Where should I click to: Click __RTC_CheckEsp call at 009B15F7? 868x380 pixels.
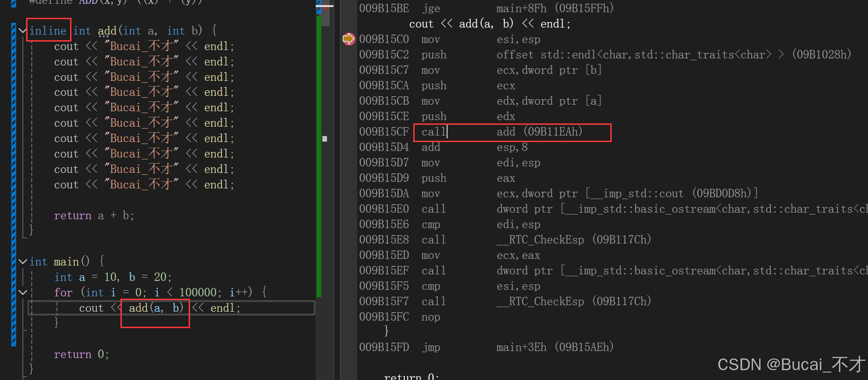click(573, 301)
